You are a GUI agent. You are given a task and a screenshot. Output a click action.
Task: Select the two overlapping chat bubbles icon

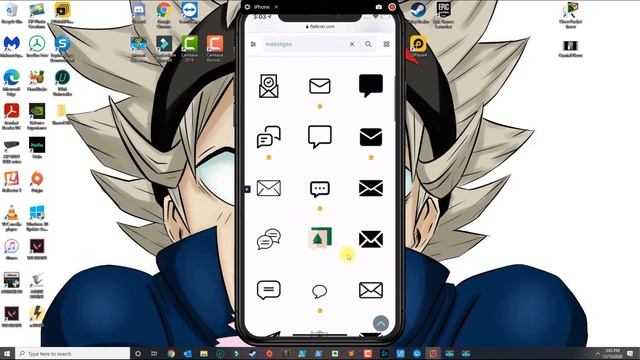pyautogui.click(x=269, y=137)
